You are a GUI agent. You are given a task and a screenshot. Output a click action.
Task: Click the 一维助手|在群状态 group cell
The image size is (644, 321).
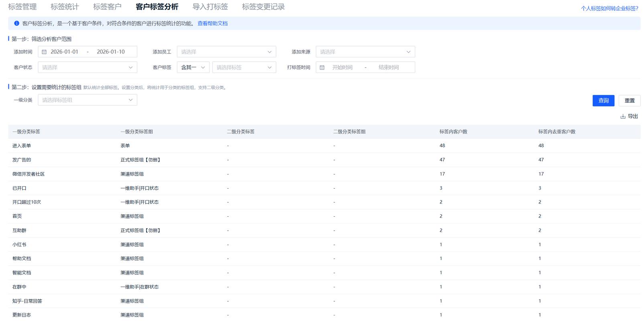(140, 287)
